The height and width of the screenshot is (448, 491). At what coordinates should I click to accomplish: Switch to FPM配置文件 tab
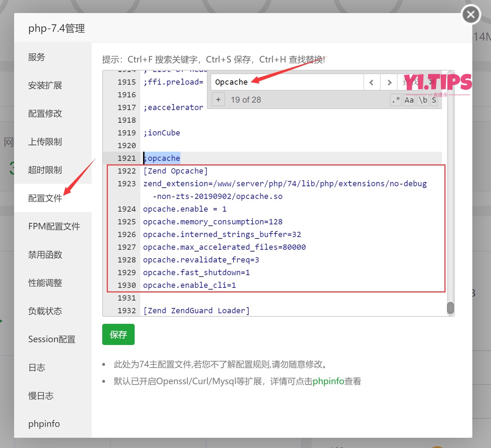tap(54, 226)
